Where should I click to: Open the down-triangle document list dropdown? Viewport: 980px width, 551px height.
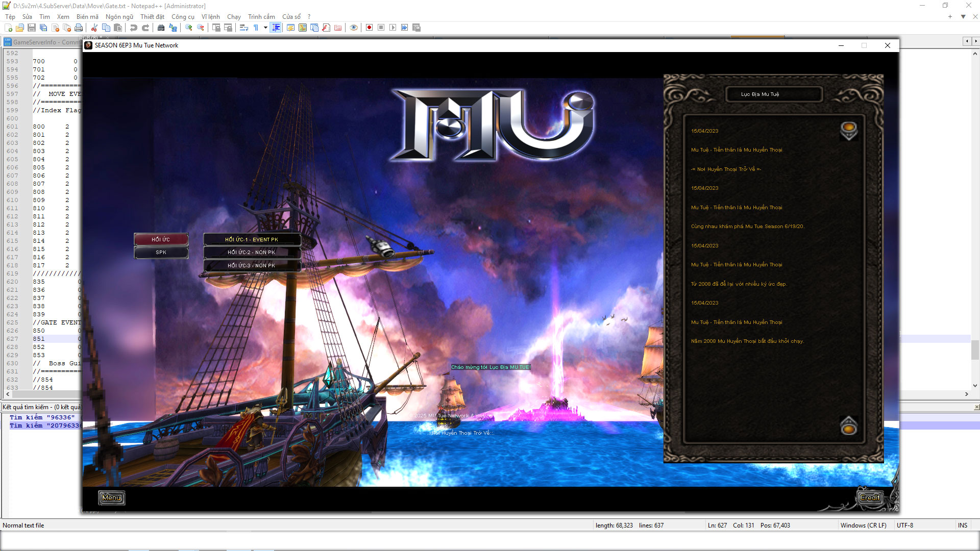[x=963, y=17]
